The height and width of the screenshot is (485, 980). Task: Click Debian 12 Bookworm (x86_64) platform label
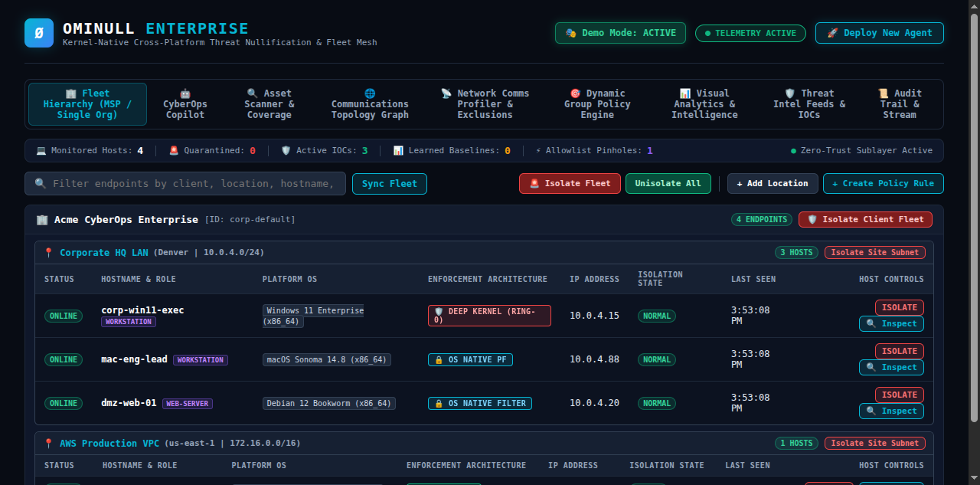[329, 403]
